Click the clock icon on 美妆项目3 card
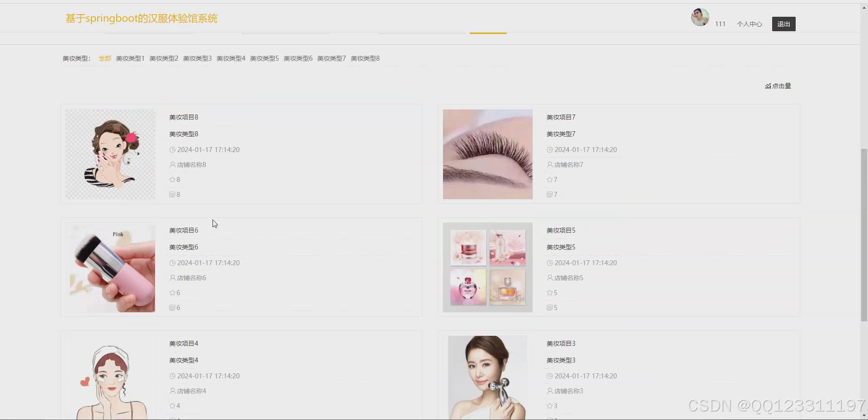The image size is (868, 420). [549, 376]
